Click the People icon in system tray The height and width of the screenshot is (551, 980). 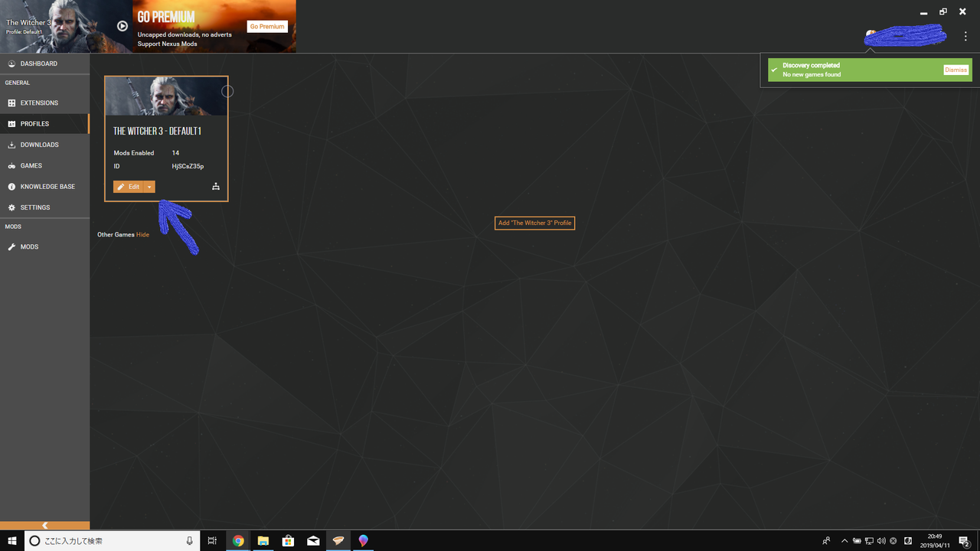click(x=826, y=540)
